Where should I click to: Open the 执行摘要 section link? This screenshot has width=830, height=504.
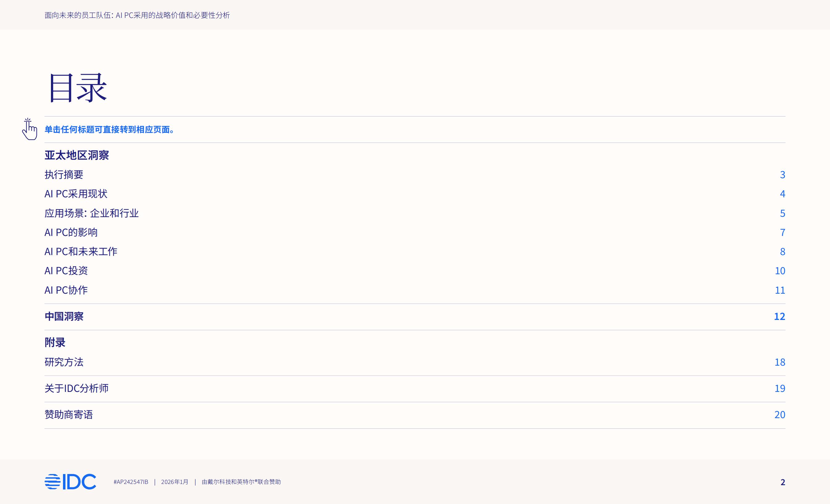[x=64, y=174]
